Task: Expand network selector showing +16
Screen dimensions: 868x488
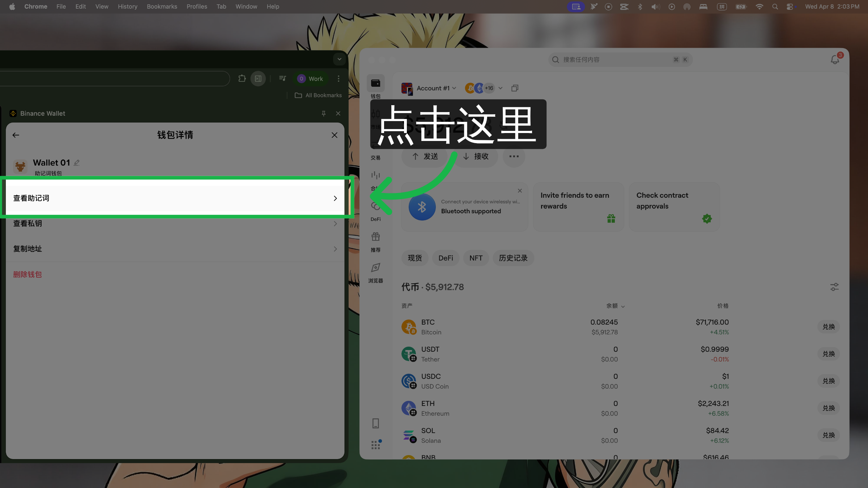Action: (x=484, y=88)
